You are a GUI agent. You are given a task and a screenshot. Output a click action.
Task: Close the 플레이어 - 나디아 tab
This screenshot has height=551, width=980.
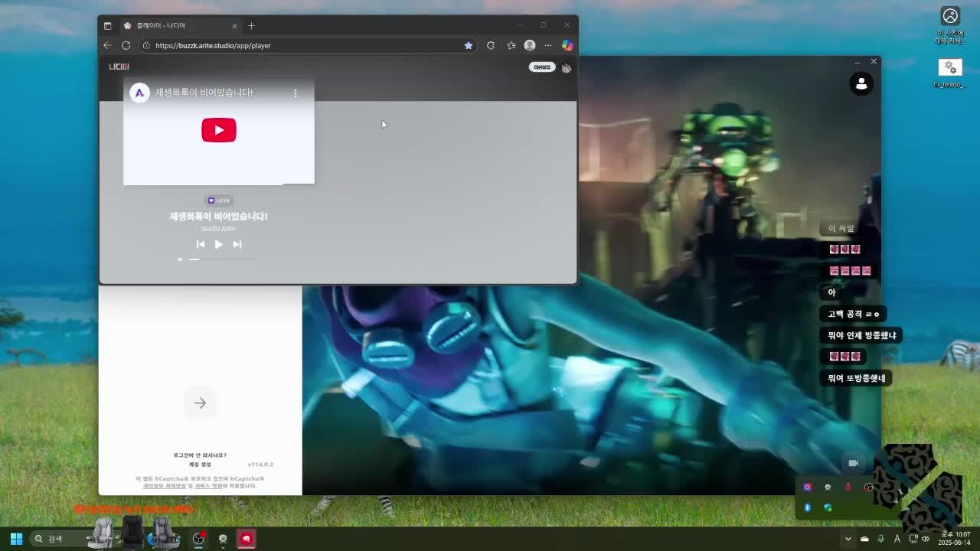point(234,25)
